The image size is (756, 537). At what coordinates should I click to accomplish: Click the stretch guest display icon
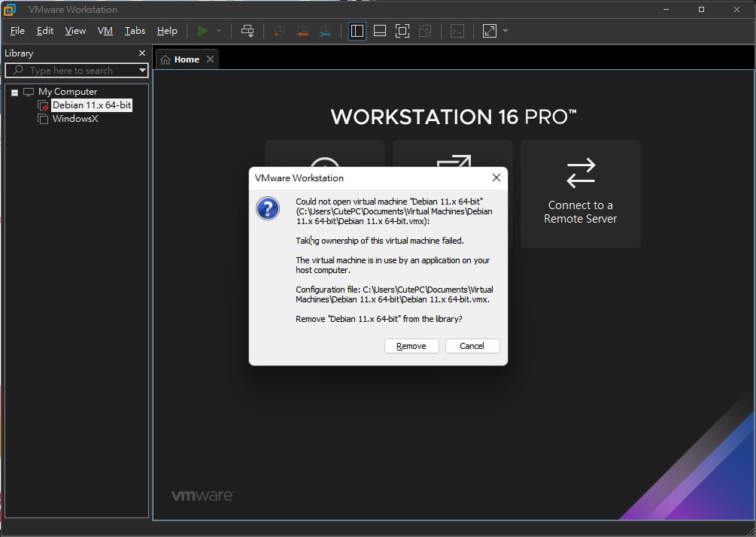coord(490,31)
